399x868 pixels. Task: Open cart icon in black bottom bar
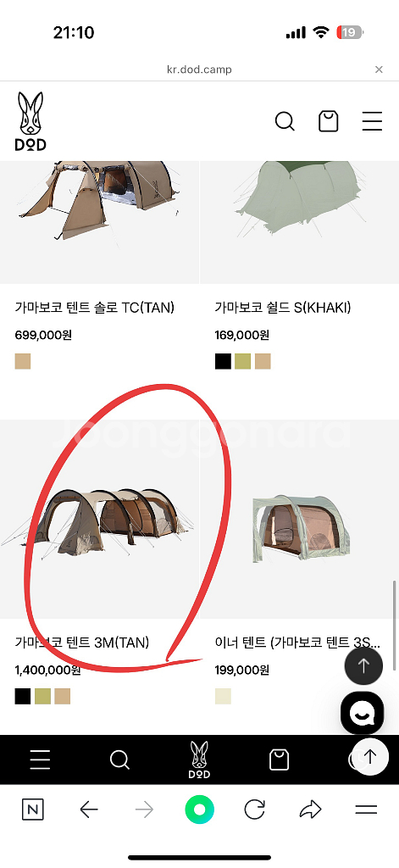279,759
